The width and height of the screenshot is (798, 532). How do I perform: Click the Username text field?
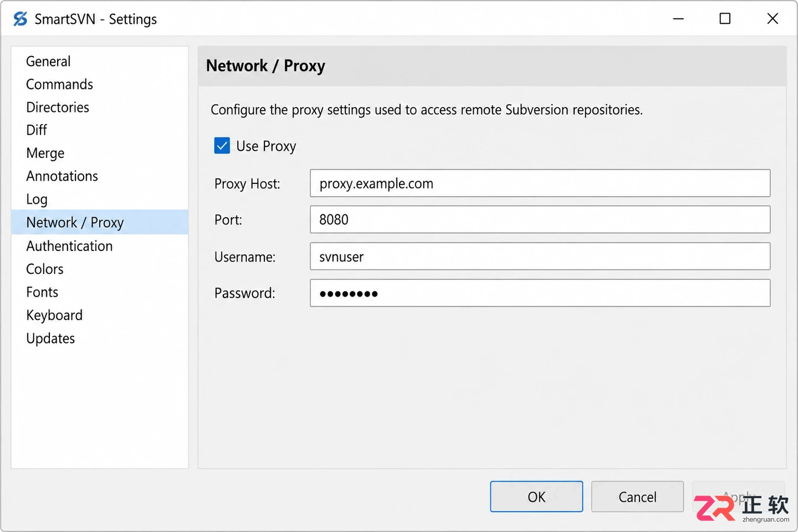pyautogui.click(x=540, y=257)
